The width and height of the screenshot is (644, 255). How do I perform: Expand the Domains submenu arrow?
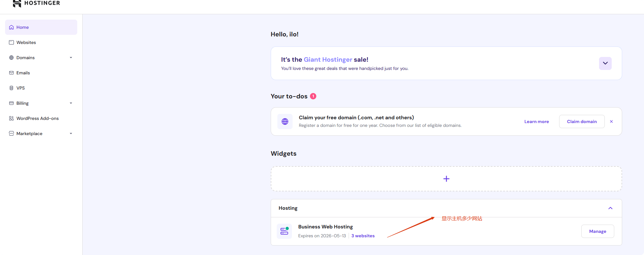pyautogui.click(x=71, y=58)
